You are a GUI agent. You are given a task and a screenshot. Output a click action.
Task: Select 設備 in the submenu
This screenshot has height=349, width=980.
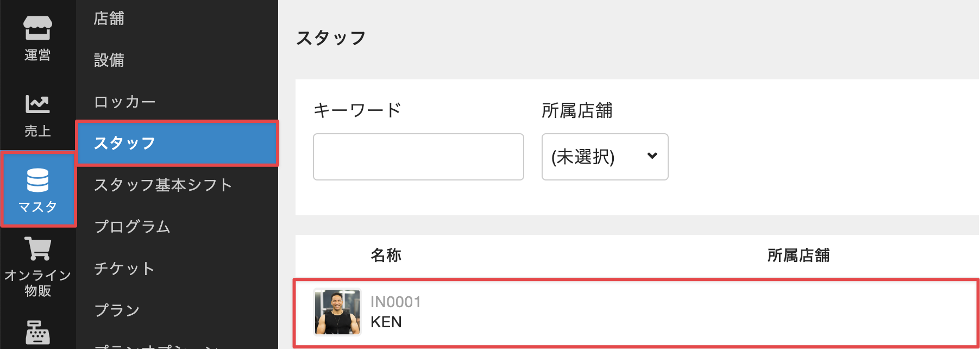[109, 60]
